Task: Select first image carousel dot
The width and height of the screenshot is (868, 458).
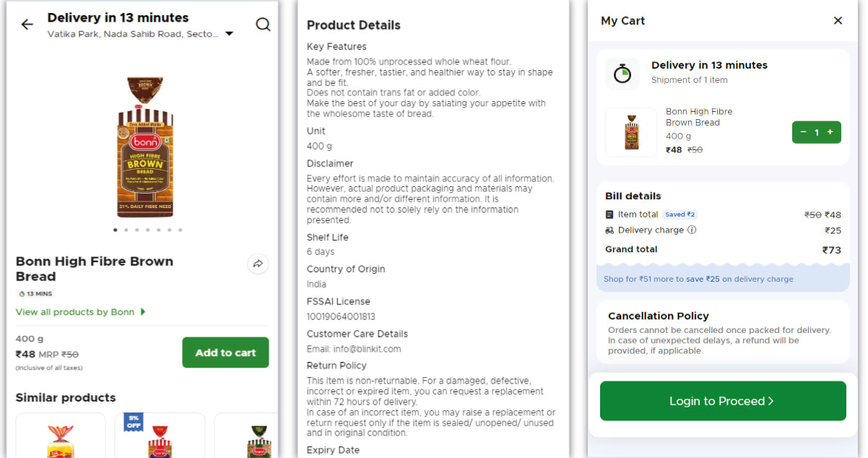Action: coord(115,230)
